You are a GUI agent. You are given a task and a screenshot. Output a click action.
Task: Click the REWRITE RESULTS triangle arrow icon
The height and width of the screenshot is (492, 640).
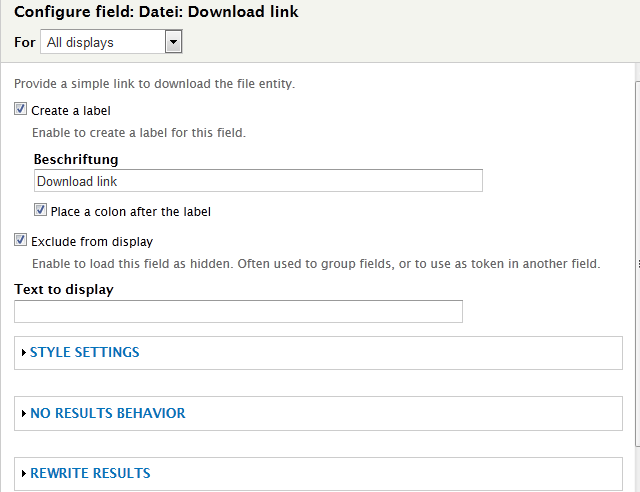[23, 474]
